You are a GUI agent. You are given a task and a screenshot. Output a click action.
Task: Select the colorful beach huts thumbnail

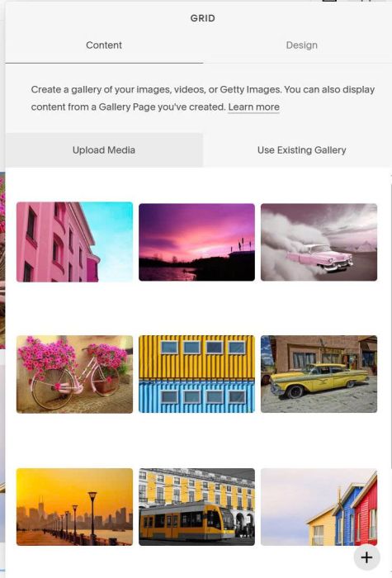(x=319, y=507)
